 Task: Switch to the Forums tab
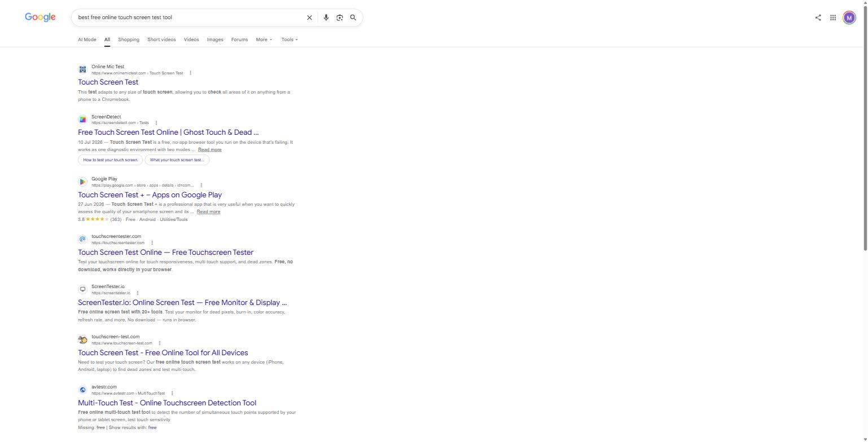[x=239, y=39]
